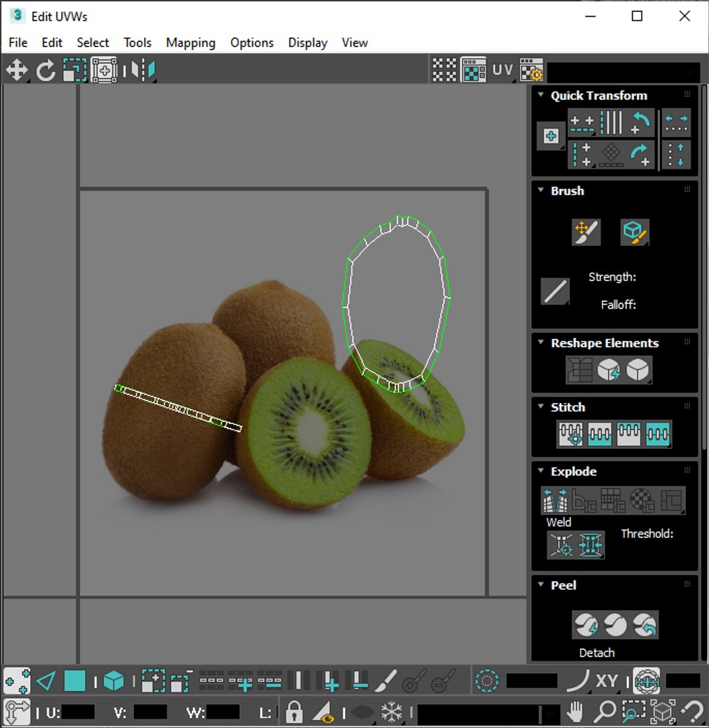
Task: Enable Vertex sub-object selection mode
Action: tap(17, 681)
